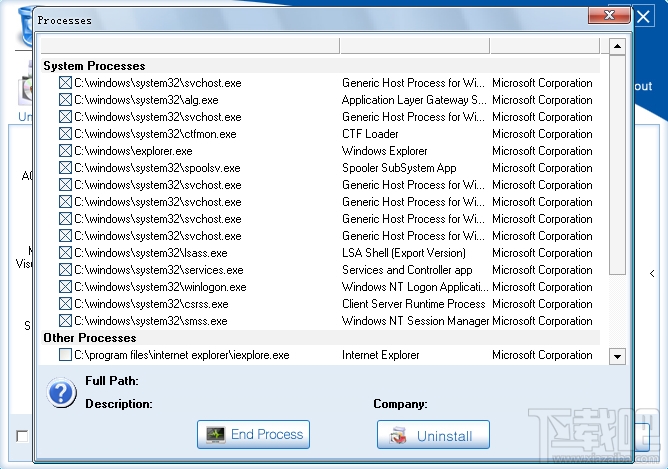Select the C:\windows\system32\spoolsv.exe path
The height and width of the screenshot is (469, 668).
157,168
